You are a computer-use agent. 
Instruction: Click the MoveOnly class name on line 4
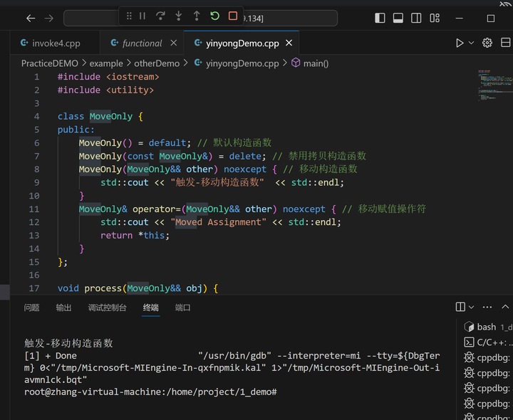[111, 116]
